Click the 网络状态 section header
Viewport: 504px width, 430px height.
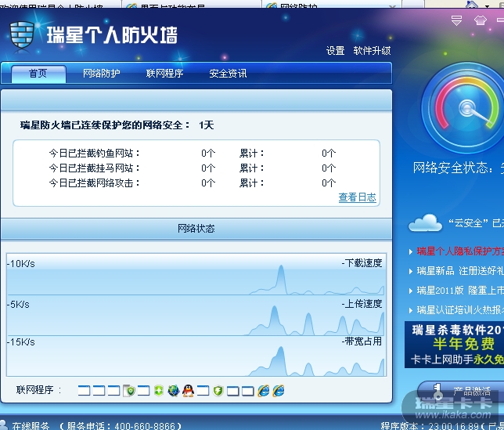(x=196, y=229)
